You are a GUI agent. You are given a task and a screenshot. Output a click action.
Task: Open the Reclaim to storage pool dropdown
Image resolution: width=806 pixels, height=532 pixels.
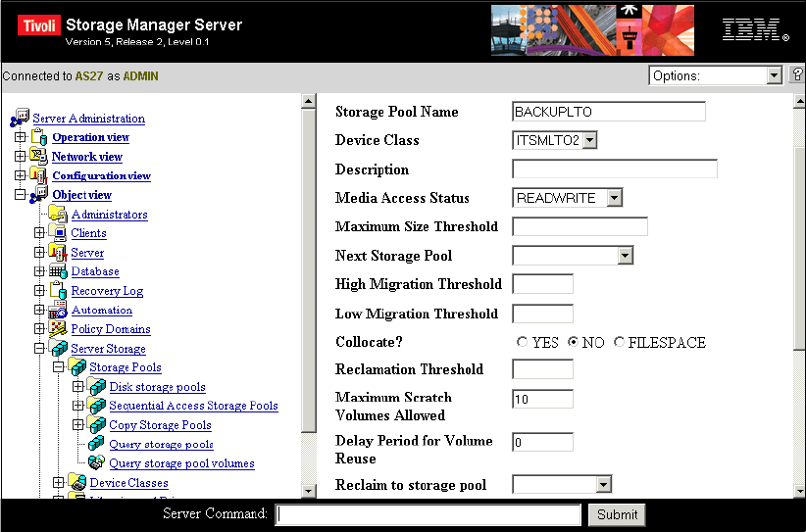[x=604, y=484]
